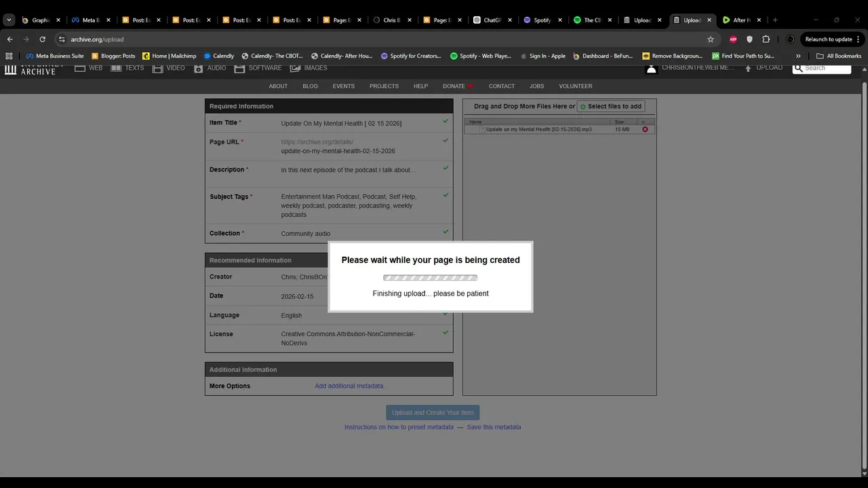View site information icon in address bar
868x488 pixels.
point(62,39)
